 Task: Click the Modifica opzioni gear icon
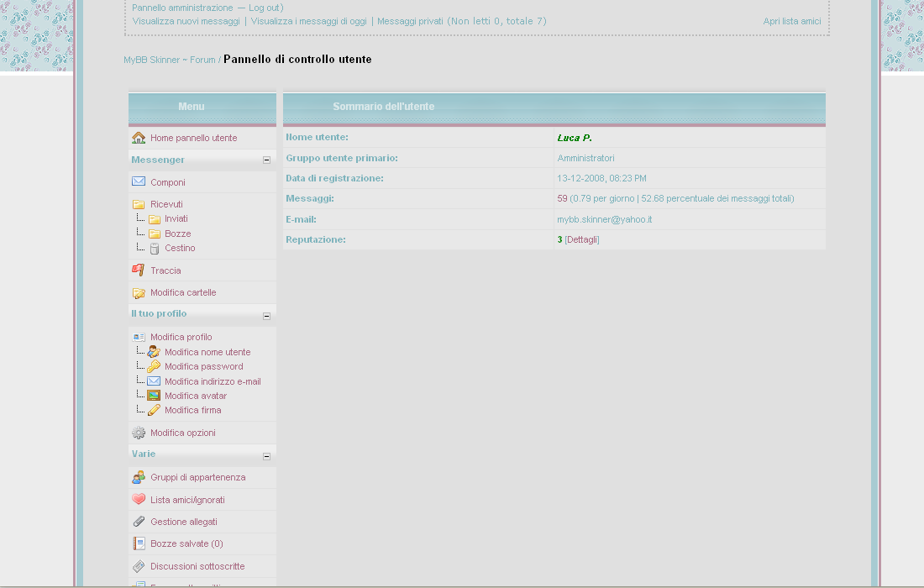click(x=139, y=433)
